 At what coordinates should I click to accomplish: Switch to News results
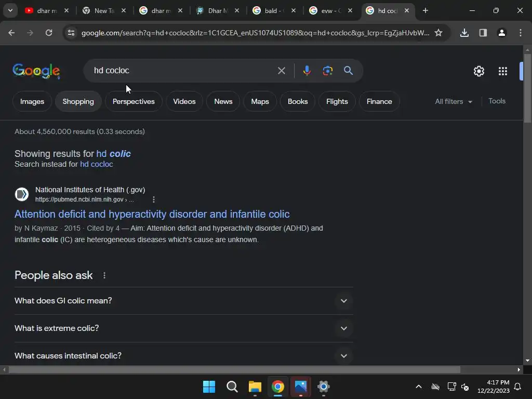click(x=223, y=101)
